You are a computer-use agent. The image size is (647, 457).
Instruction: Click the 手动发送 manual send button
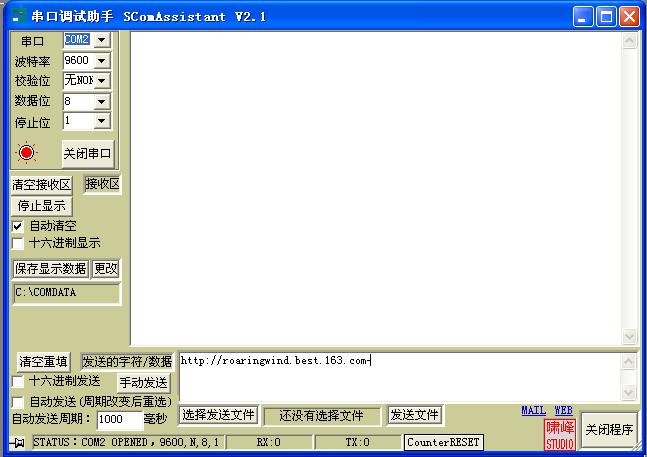145,382
